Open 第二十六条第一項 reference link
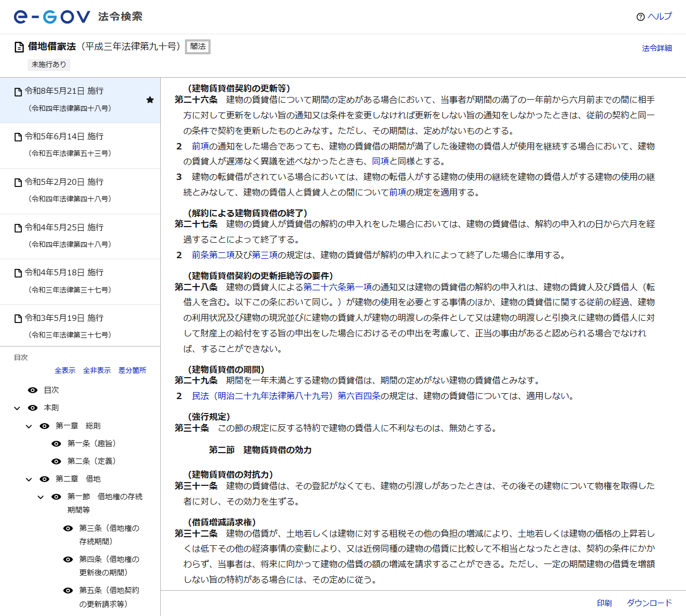686x616 pixels. coord(338,287)
